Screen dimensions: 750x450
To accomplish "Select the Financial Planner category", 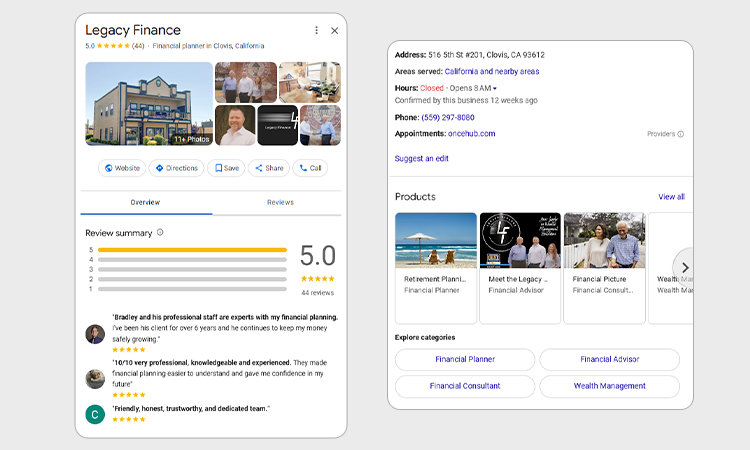I will 465,359.
